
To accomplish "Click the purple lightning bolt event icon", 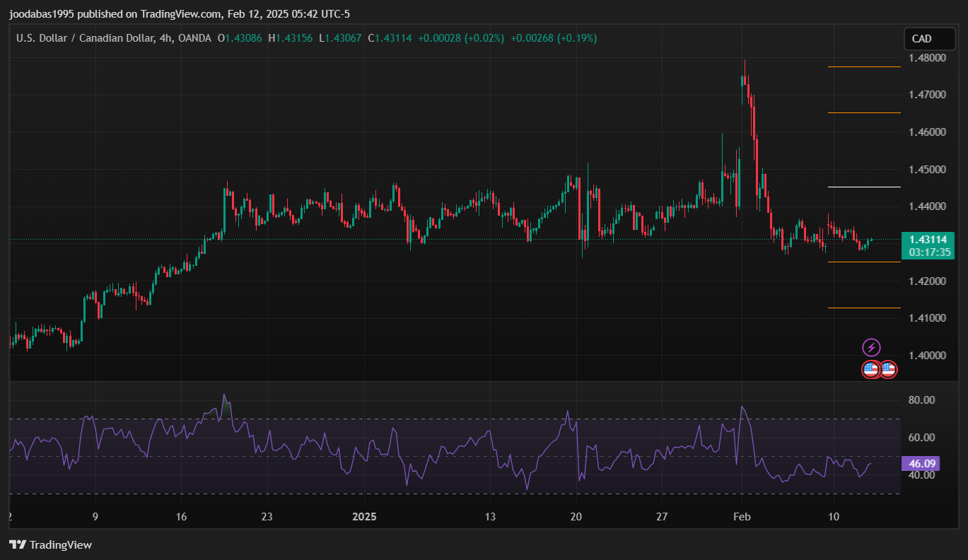I will pos(872,347).
